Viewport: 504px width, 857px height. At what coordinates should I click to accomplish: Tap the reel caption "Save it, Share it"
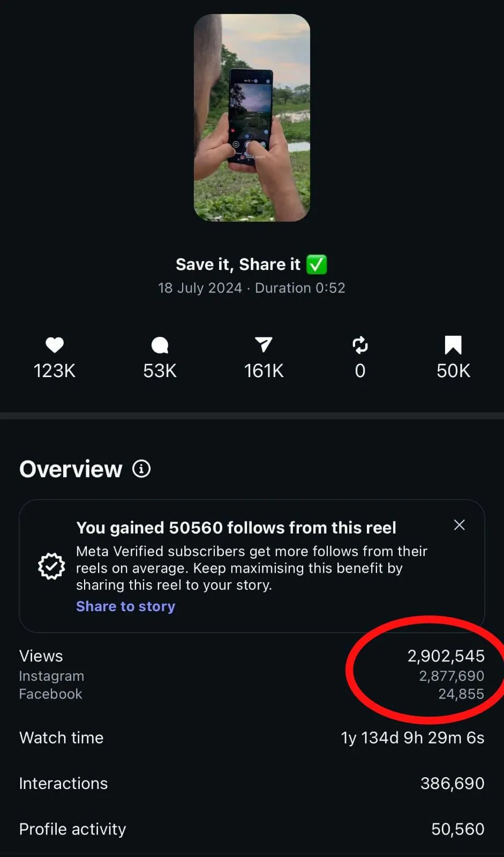[x=238, y=265]
